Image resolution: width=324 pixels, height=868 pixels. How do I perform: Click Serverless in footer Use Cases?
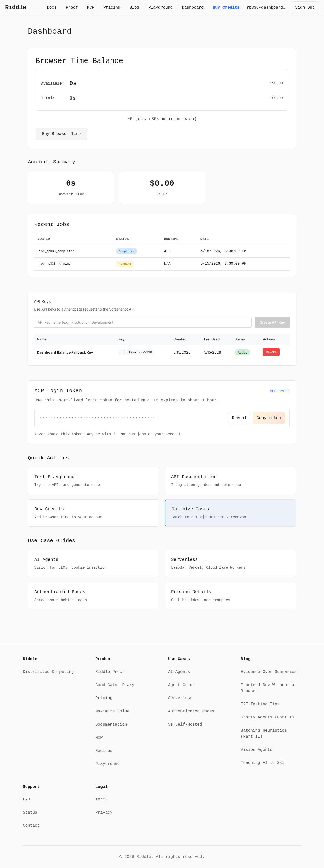(180, 698)
